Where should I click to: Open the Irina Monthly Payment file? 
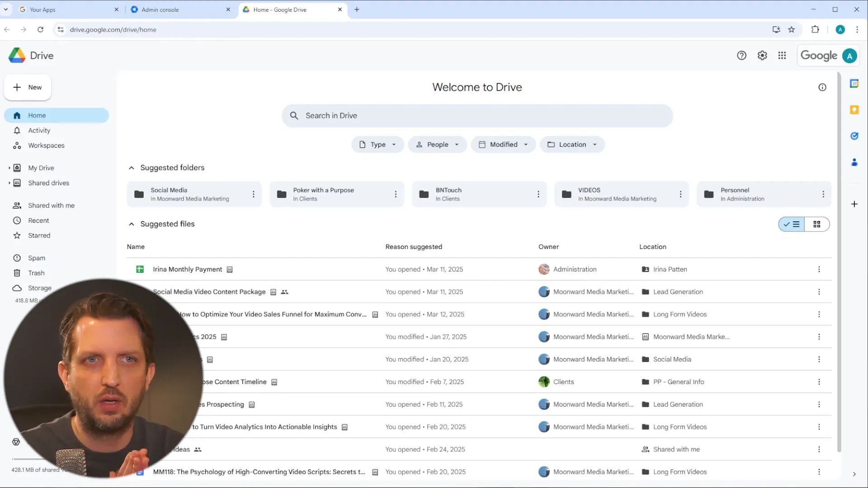pyautogui.click(x=187, y=269)
